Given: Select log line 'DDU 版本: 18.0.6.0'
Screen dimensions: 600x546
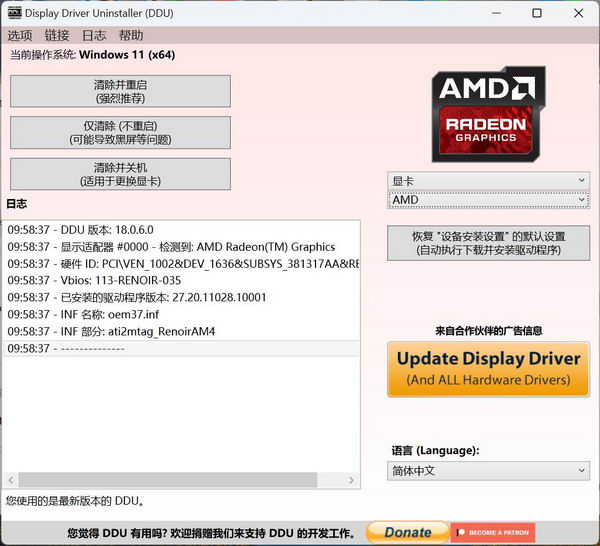Looking at the screenshot, I should tap(181, 230).
